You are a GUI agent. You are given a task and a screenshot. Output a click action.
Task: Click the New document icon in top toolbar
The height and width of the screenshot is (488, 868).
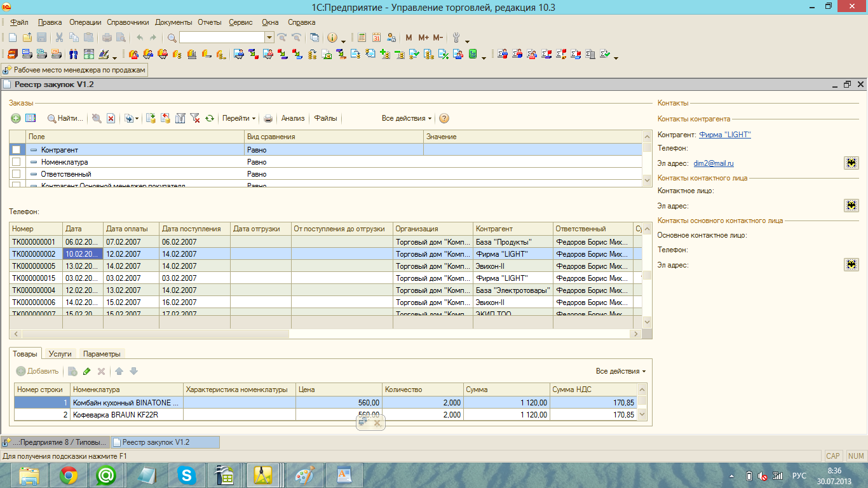click(x=12, y=37)
